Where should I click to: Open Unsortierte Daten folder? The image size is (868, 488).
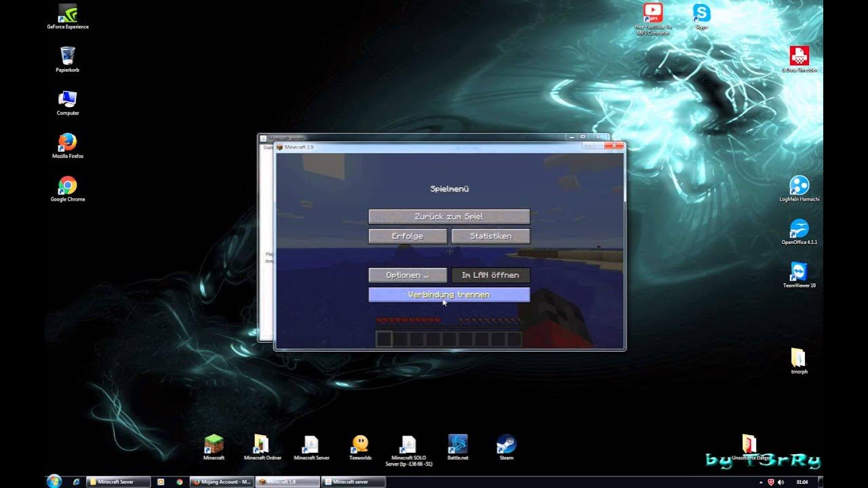pos(750,447)
